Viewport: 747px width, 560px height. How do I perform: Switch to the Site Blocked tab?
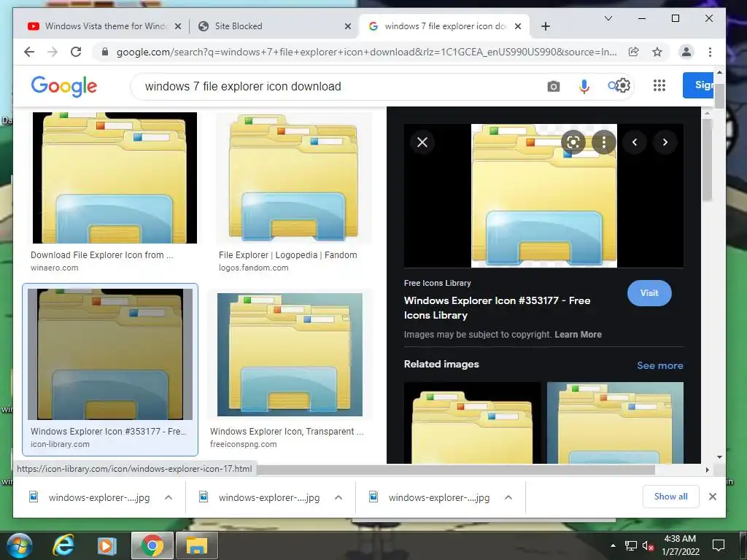tap(271, 26)
